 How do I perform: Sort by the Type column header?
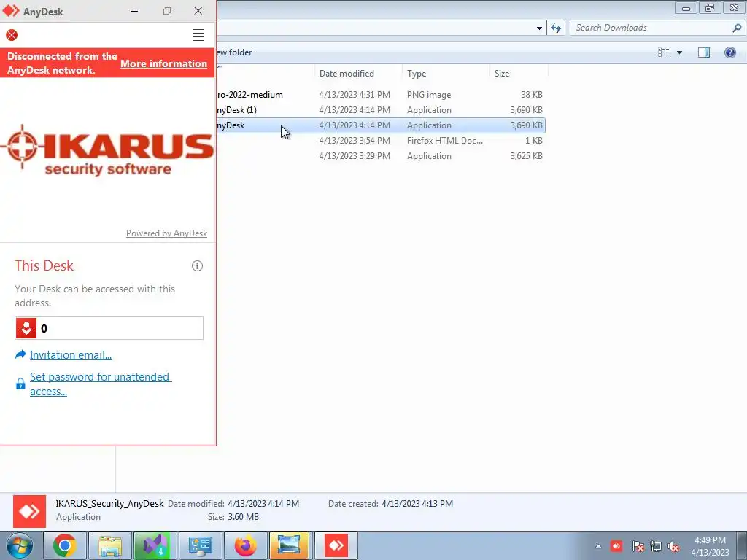(x=446, y=74)
